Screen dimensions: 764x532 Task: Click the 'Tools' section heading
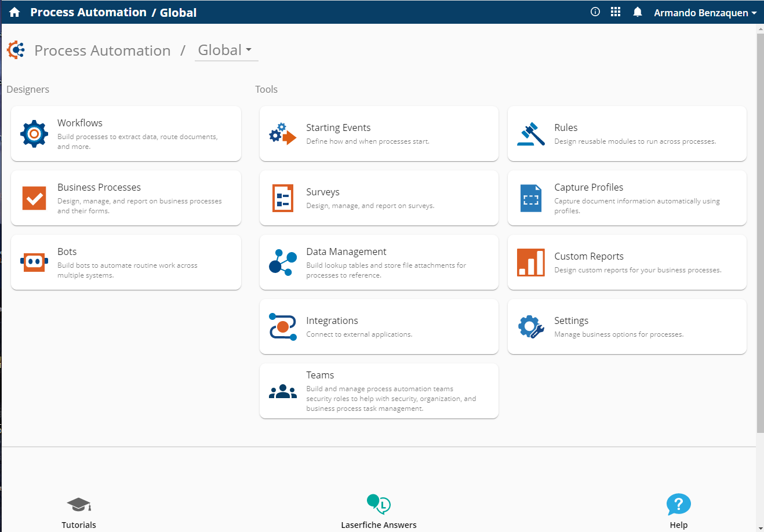[x=267, y=89]
